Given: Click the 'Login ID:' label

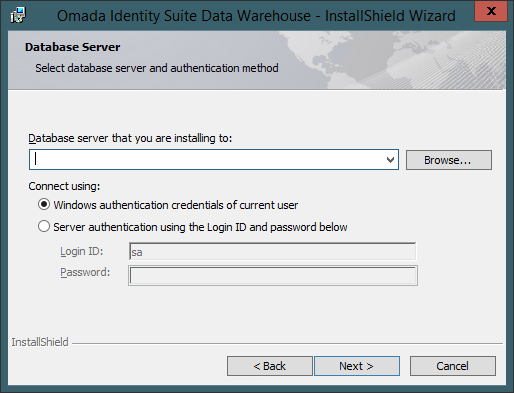Looking at the screenshot, I should click(x=82, y=251).
